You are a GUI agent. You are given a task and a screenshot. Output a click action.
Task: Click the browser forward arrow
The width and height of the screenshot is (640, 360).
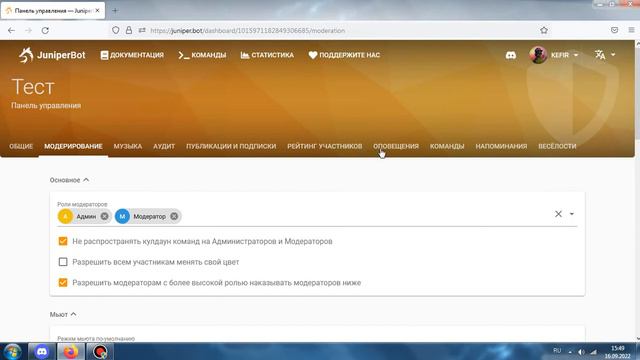[28, 30]
